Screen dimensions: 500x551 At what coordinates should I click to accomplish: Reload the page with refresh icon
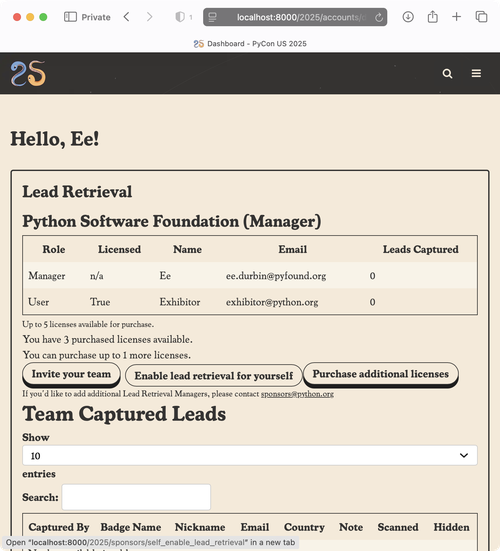[x=379, y=17]
